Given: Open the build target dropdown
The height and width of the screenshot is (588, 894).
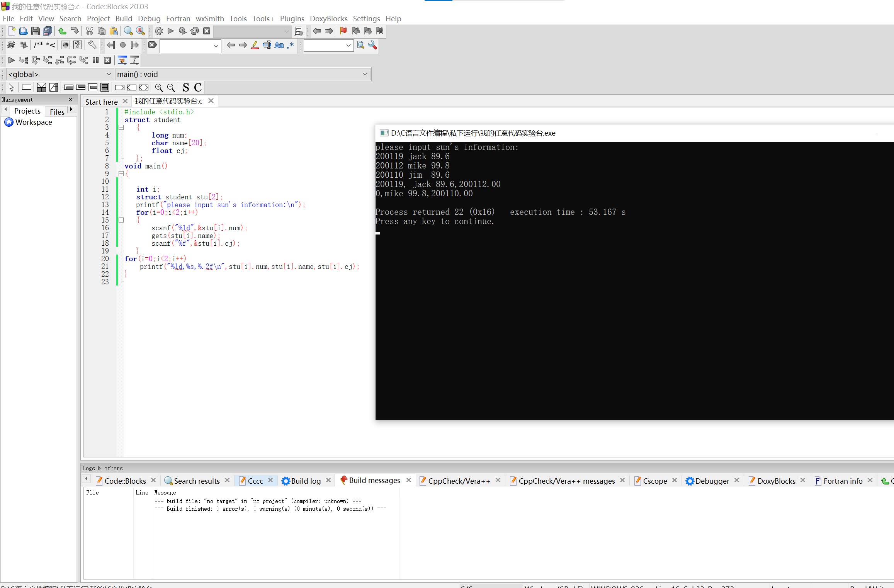Looking at the screenshot, I should (x=287, y=31).
